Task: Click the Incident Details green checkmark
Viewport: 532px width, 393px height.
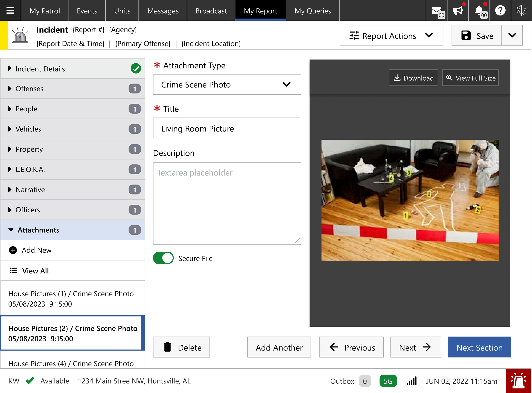Action: click(136, 68)
